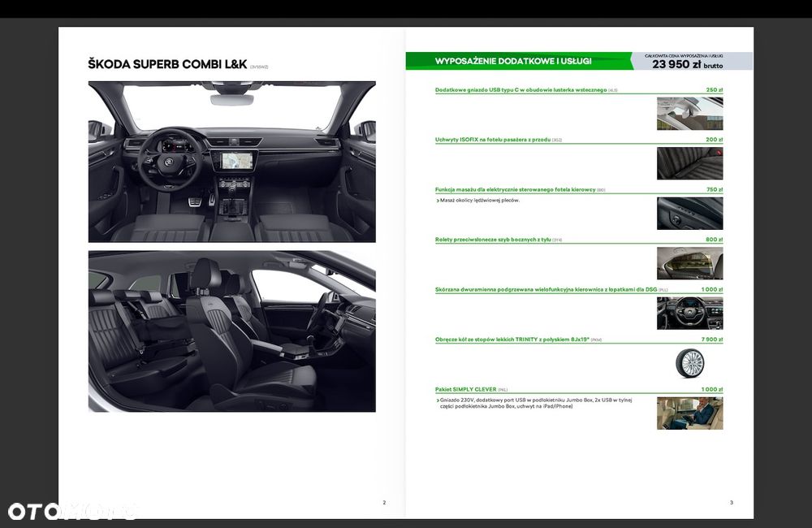The width and height of the screenshot is (812, 528).
Task: View the seat massage control thumbnail
Action: (689, 213)
